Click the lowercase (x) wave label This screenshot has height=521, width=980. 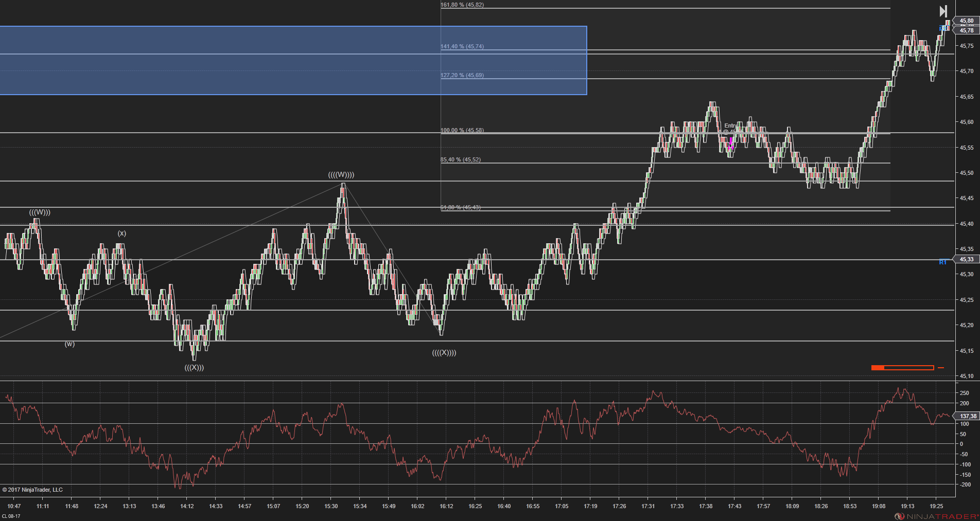pyautogui.click(x=122, y=233)
